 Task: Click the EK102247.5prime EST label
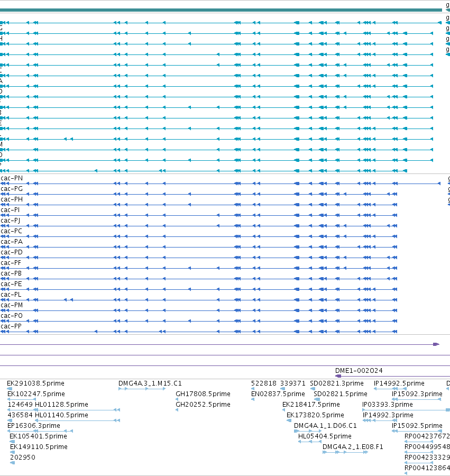click(36, 394)
